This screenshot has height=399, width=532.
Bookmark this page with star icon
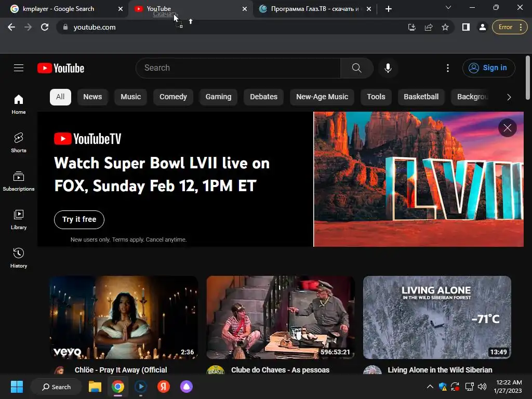pos(445,27)
